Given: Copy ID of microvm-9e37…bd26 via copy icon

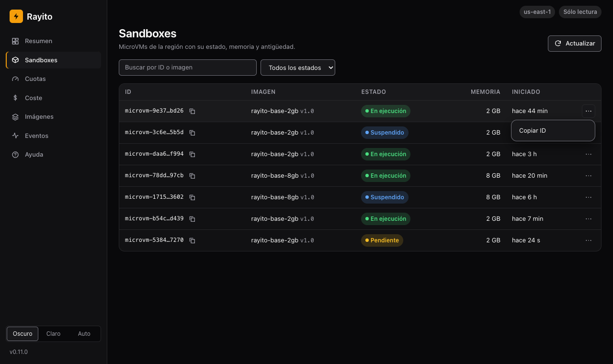Looking at the screenshot, I should coord(192,111).
